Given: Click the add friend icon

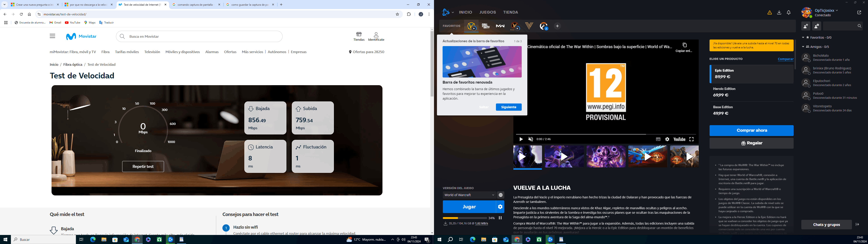Looking at the screenshot, I should tap(806, 26).
